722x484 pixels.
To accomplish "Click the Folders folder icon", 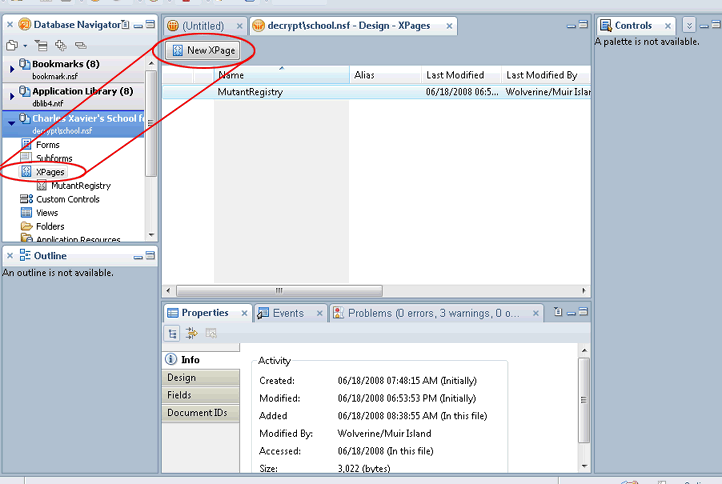I will [x=27, y=226].
